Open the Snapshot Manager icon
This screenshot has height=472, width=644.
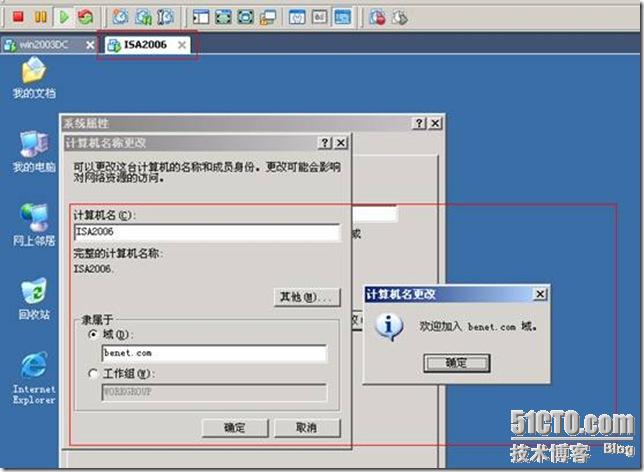click(x=166, y=17)
